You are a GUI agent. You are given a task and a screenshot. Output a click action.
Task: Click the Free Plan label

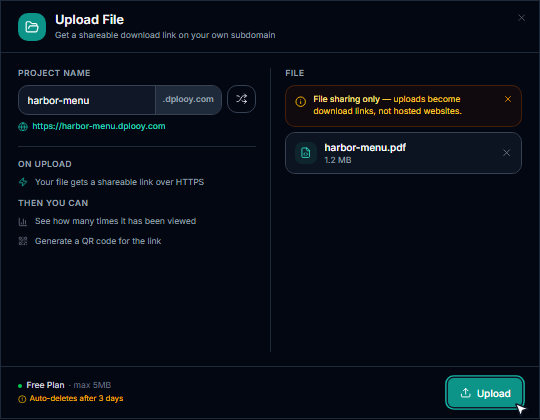(x=45, y=385)
